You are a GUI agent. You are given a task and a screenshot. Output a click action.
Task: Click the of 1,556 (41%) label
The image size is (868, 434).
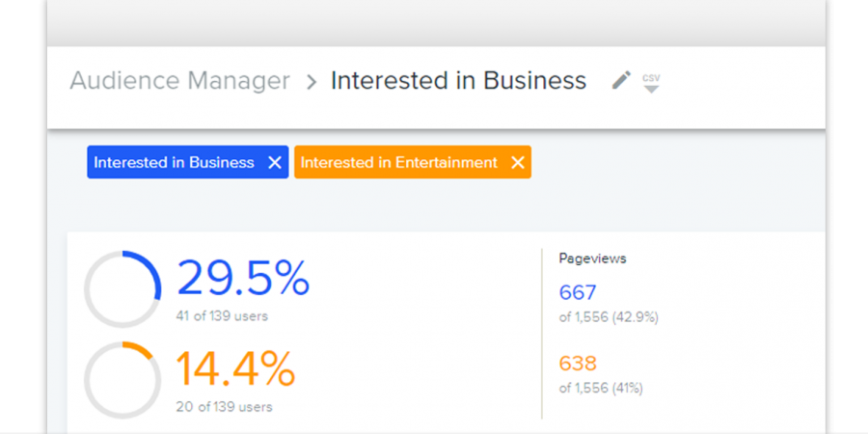601,388
